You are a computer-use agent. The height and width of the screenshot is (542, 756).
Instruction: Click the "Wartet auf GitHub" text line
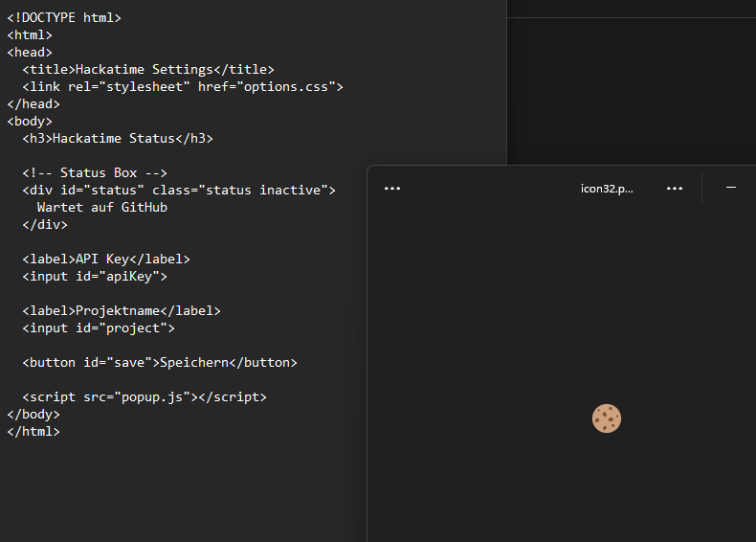pyautogui.click(x=102, y=208)
